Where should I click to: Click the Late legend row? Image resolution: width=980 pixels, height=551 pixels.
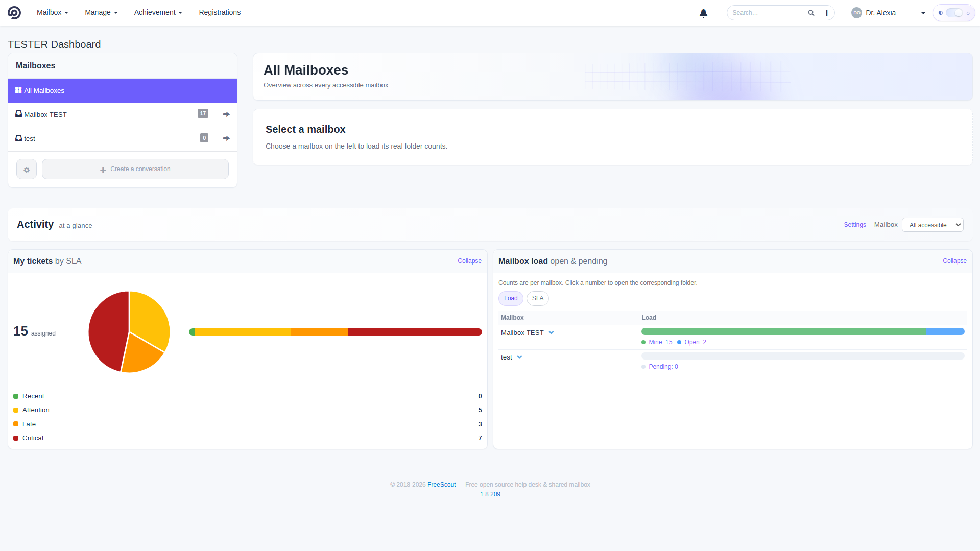248,424
